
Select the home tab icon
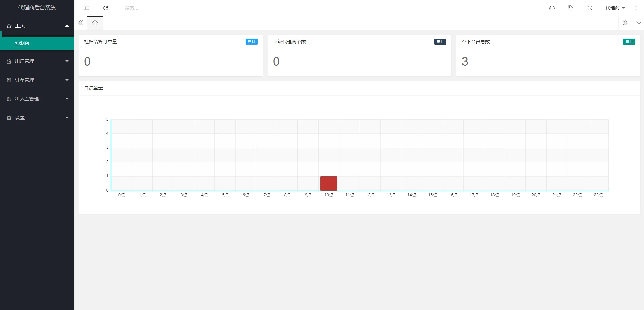pos(95,23)
